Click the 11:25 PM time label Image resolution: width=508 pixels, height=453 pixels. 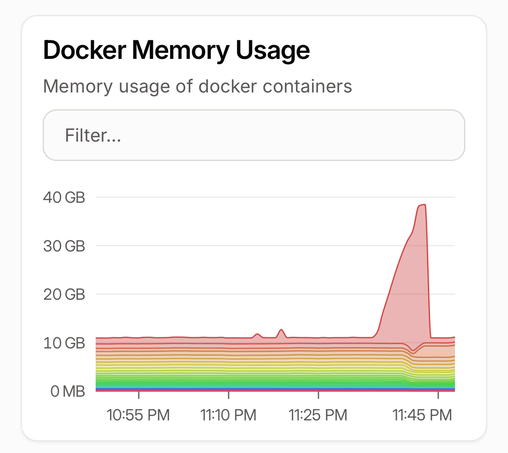point(318,415)
